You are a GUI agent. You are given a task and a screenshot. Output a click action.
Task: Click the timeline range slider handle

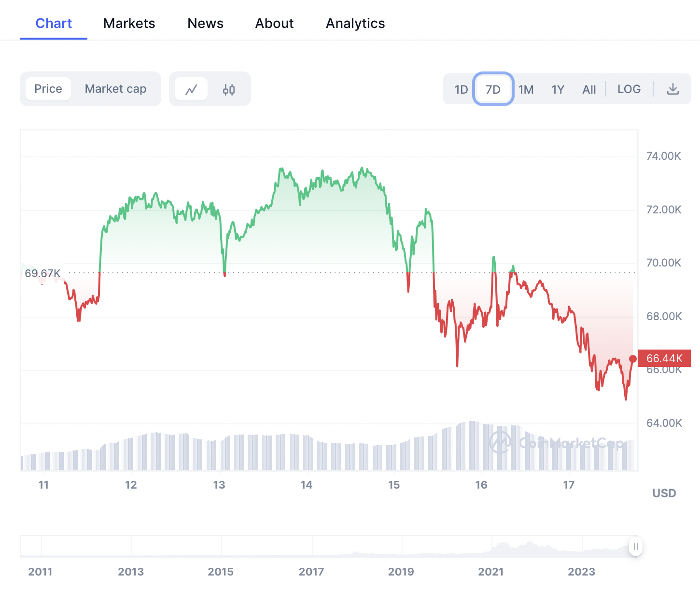[x=635, y=547]
